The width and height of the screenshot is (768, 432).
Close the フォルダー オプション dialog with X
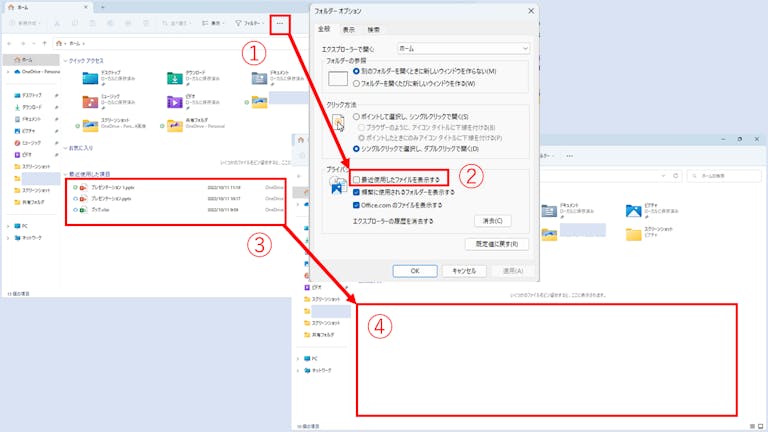pyautogui.click(x=531, y=10)
